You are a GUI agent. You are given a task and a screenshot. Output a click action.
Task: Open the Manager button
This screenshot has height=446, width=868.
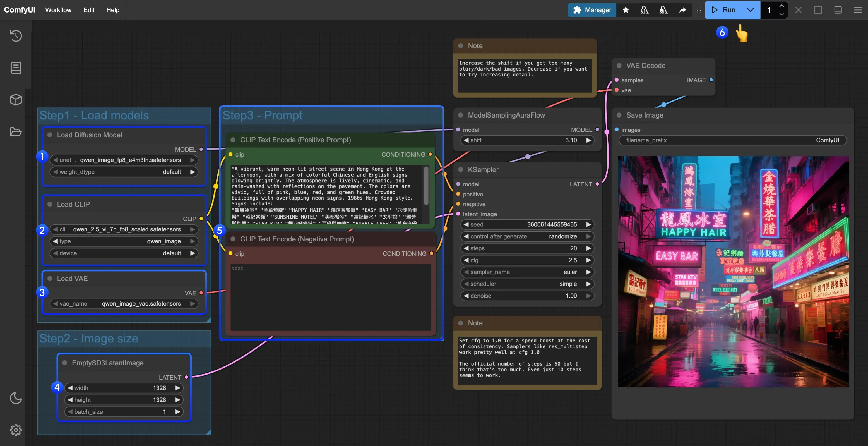point(592,10)
